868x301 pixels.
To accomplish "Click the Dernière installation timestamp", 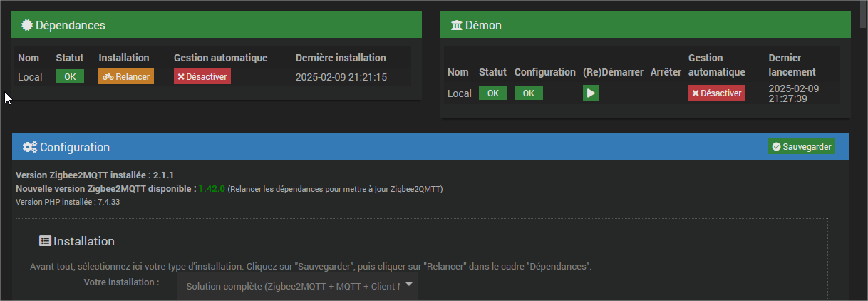I will click(x=341, y=76).
